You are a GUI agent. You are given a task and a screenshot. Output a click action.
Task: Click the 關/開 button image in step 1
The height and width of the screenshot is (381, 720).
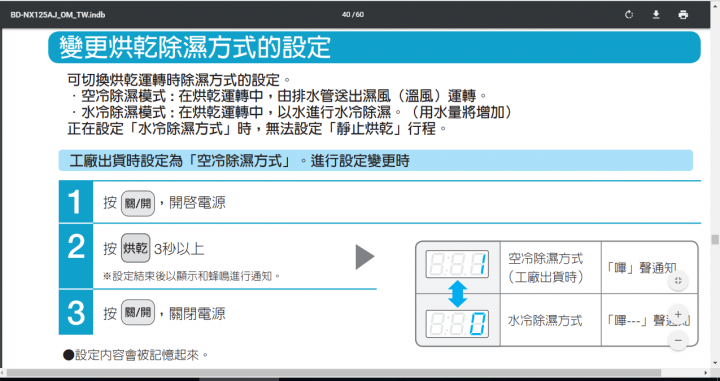pos(138,203)
